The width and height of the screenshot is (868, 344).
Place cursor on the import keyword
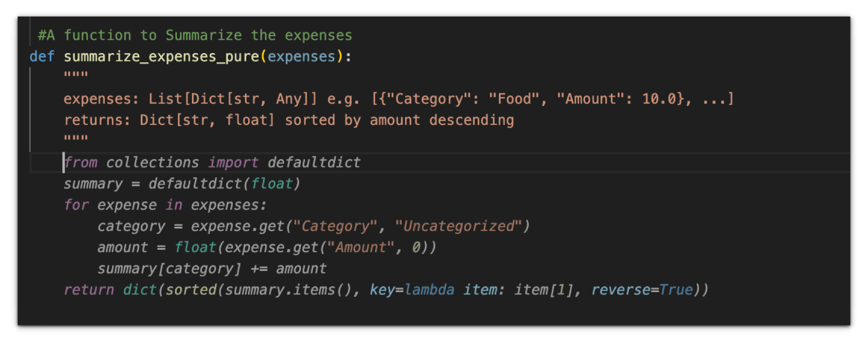233,162
